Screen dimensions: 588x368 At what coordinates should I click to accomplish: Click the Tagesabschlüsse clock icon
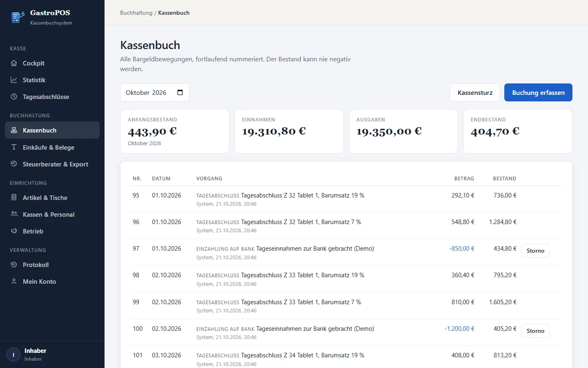pyautogui.click(x=14, y=97)
